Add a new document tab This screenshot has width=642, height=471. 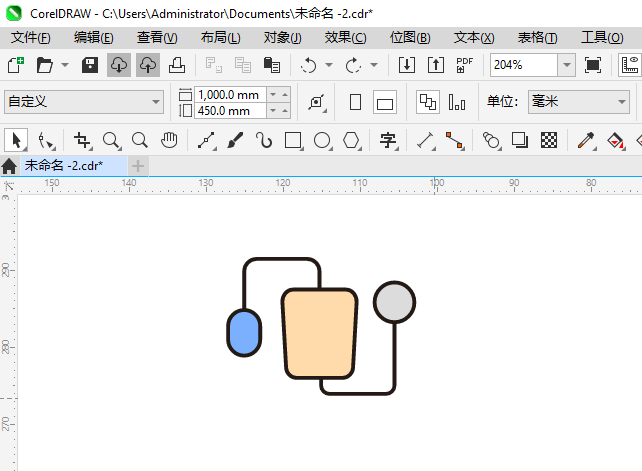pyautogui.click(x=138, y=166)
